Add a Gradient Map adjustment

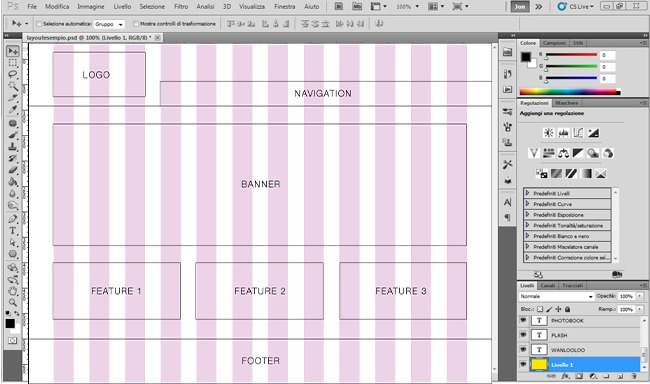pos(586,173)
